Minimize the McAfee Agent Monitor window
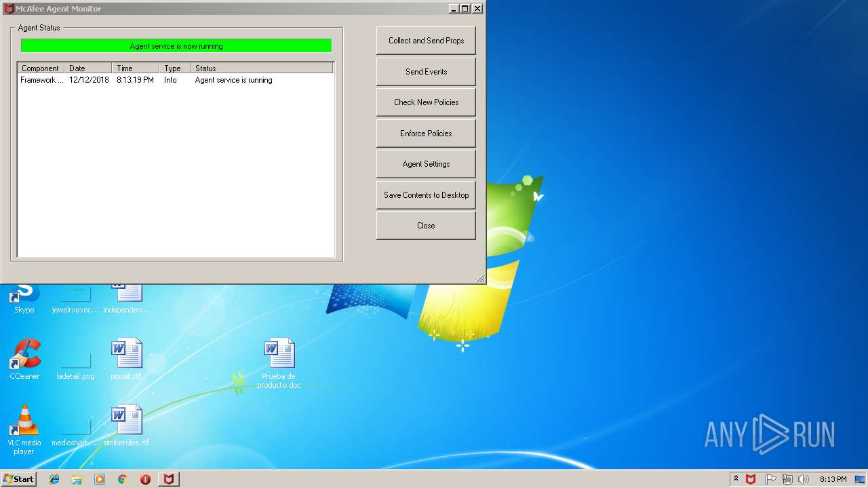 pyautogui.click(x=453, y=9)
